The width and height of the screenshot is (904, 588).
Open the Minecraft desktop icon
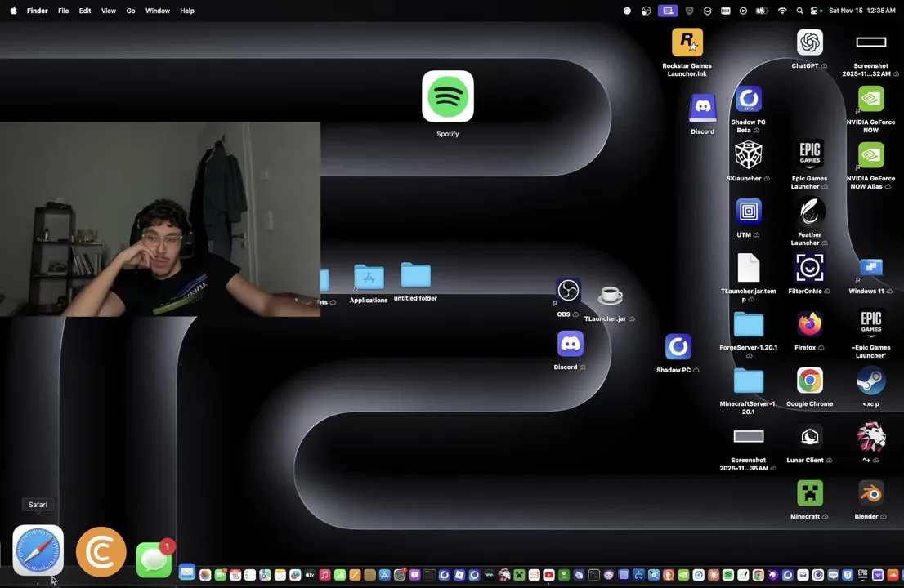809,493
